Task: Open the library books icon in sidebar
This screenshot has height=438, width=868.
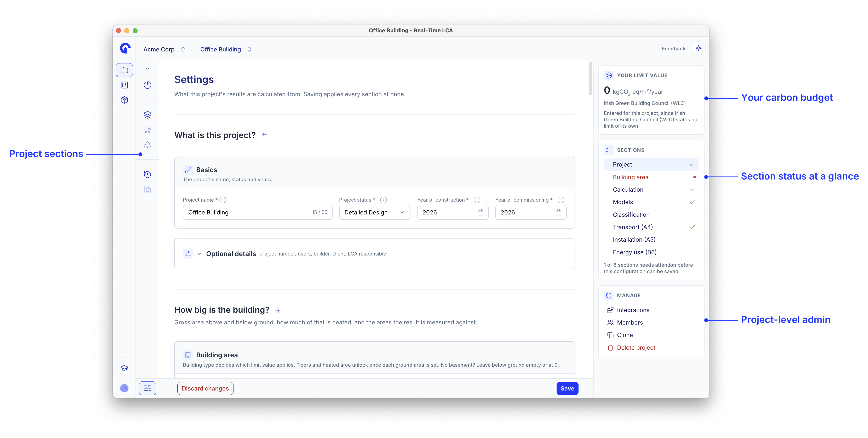Action: click(x=124, y=85)
